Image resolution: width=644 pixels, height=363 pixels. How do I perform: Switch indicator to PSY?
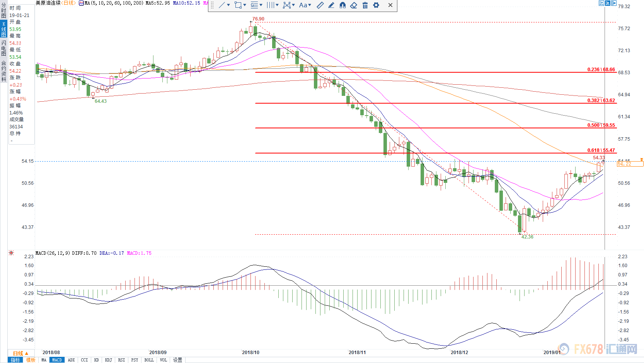(x=135, y=360)
